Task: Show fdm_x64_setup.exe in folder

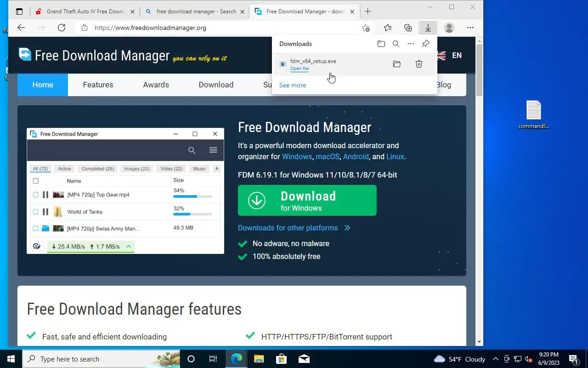Action: click(x=397, y=64)
